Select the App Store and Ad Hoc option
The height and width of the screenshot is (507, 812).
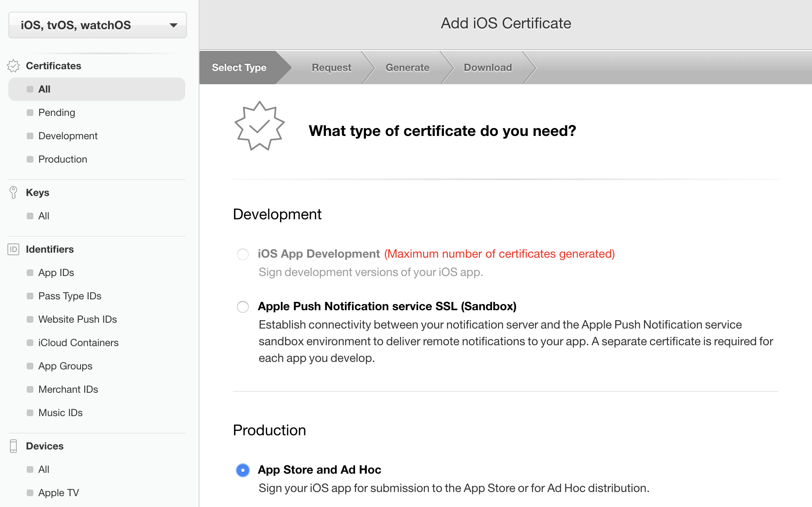pyautogui.click(x=242, y=470)
